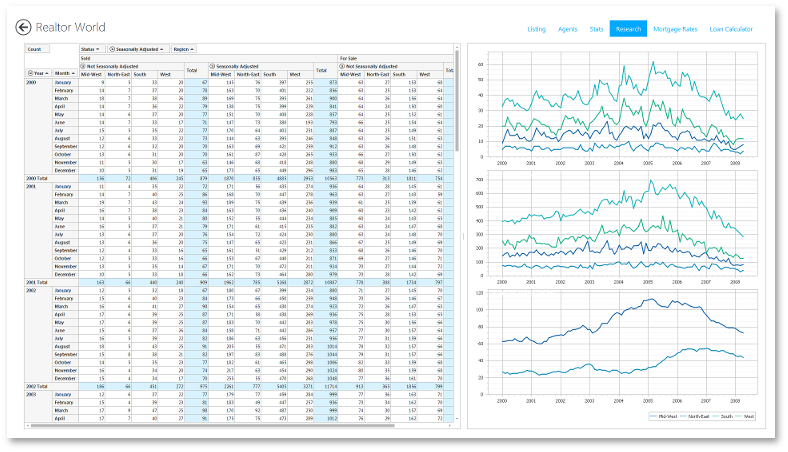Screen dimensions: 788x452
Task: Collapse the Not Seasonally Adjusted group under For Sale
Action: coord(343,66)
